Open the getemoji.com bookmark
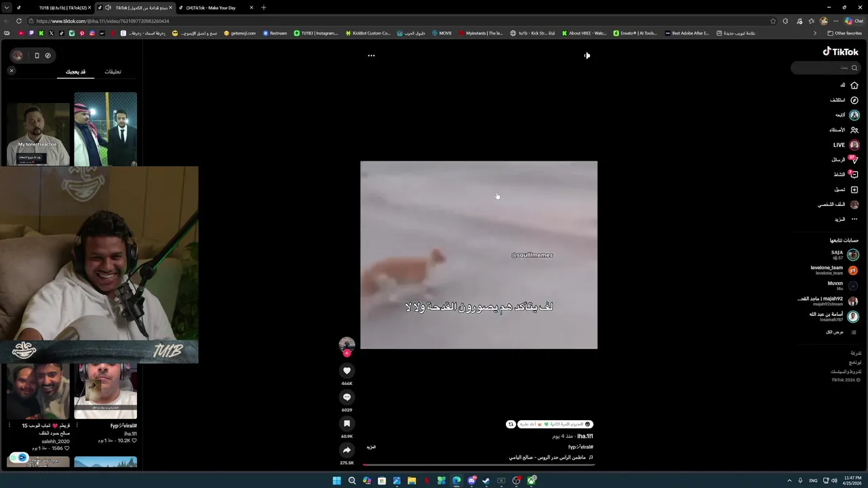This screenshot has height=488, width=868. [240, 33]
